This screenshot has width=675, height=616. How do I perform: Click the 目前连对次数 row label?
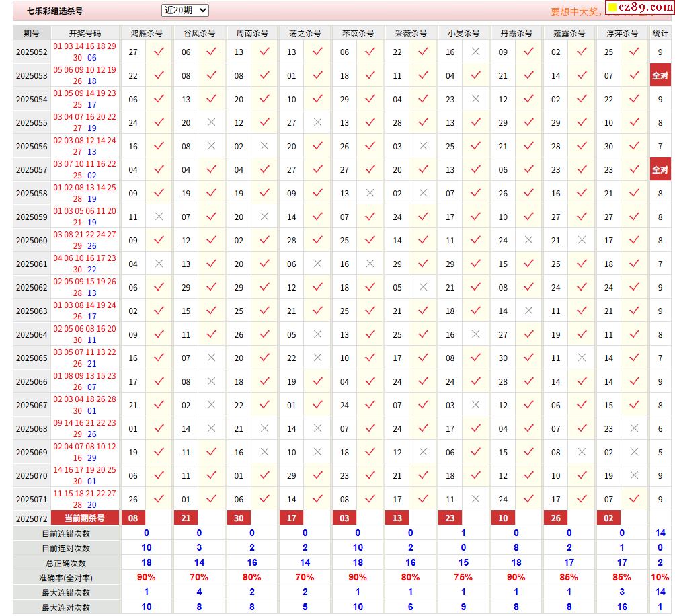tap(66, 549)
